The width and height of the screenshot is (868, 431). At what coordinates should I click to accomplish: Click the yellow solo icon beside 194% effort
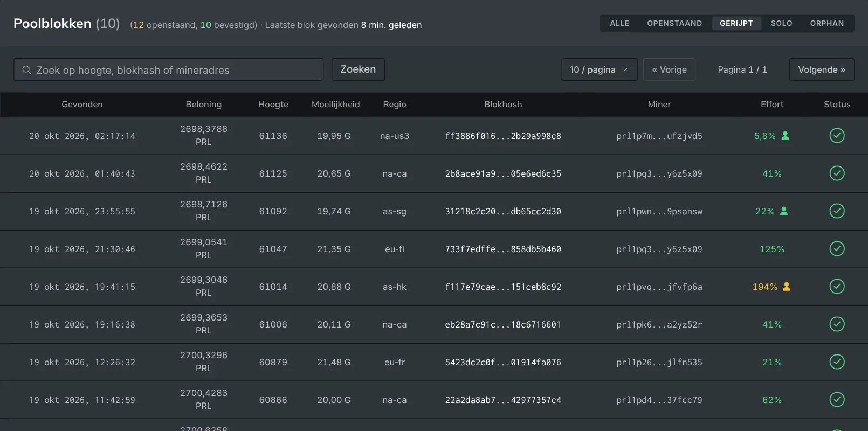pos(787,287)
